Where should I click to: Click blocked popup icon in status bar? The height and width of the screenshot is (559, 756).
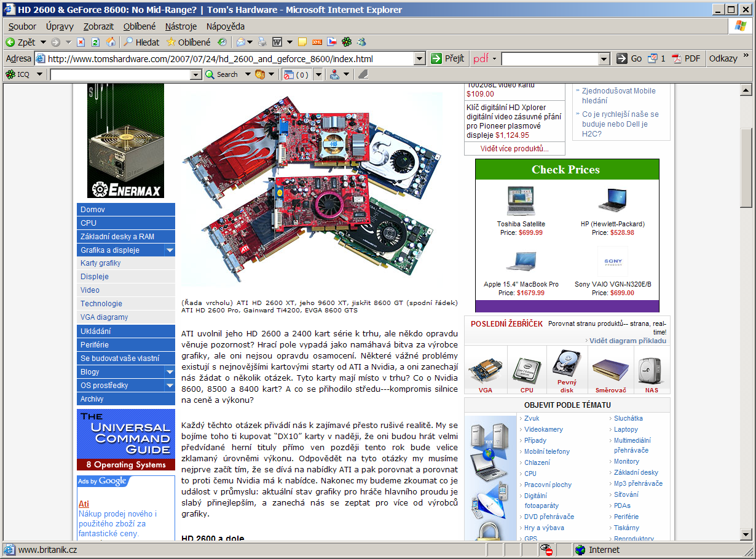coord(546,550)
